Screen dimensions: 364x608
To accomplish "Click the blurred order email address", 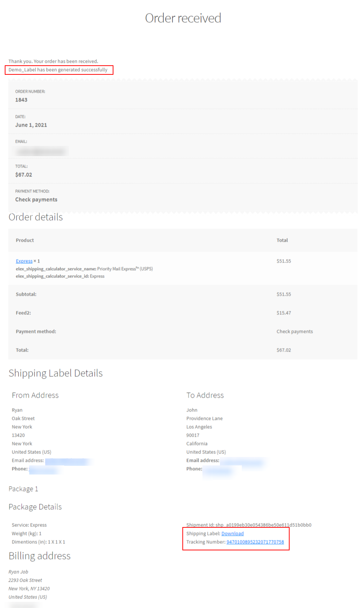I will click(42, 151).
